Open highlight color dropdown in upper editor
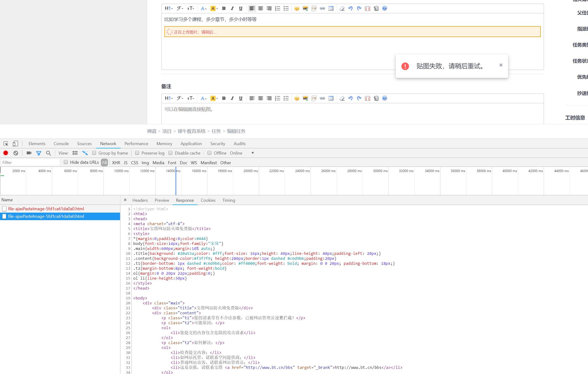The width and height of the screenshot is (588, 374). pos(214,8)
